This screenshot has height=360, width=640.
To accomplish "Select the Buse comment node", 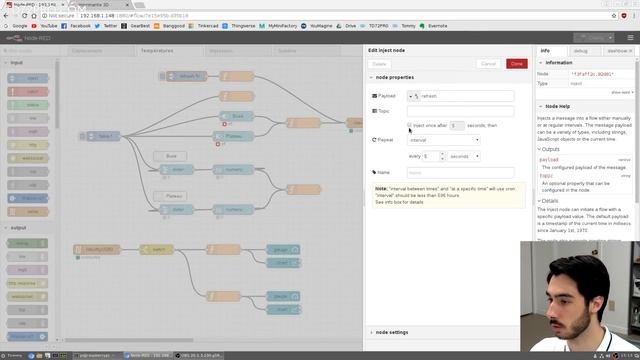I will 170,156.
